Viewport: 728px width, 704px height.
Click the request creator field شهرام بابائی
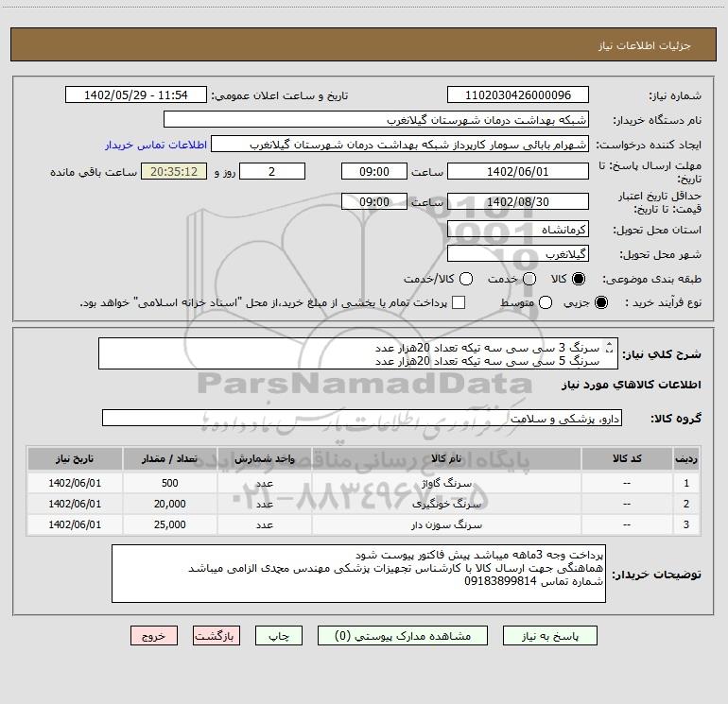click(x=400, y=145)
